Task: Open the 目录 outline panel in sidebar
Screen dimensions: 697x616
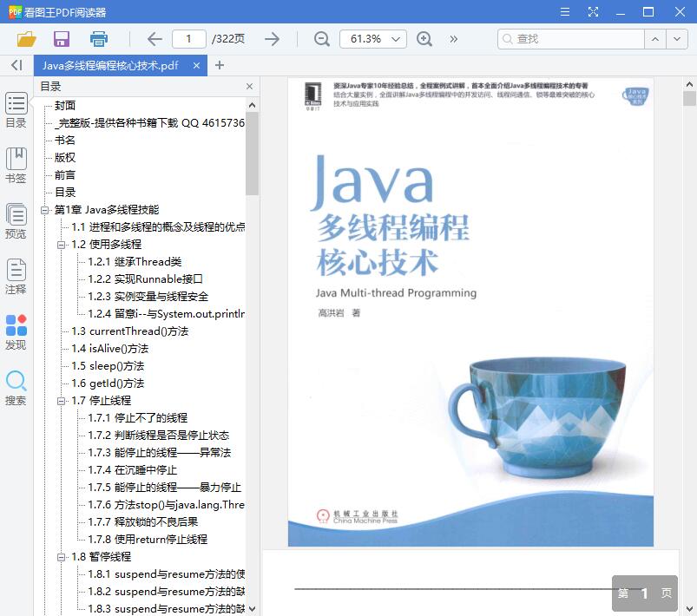Action: [16, 110]
